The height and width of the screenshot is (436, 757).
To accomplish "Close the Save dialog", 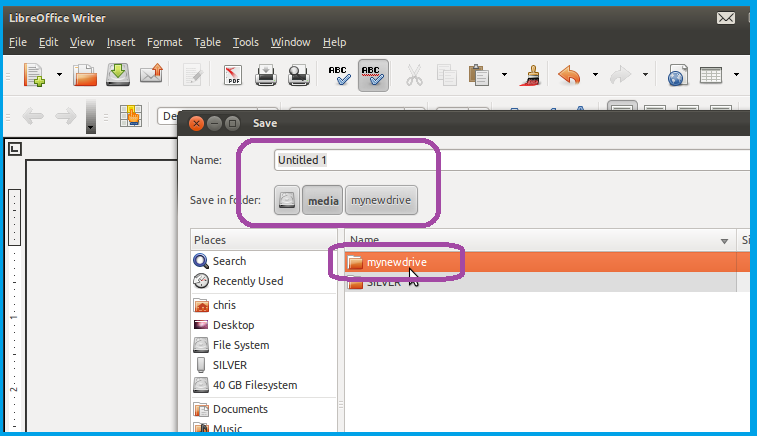I will point(196,124).
